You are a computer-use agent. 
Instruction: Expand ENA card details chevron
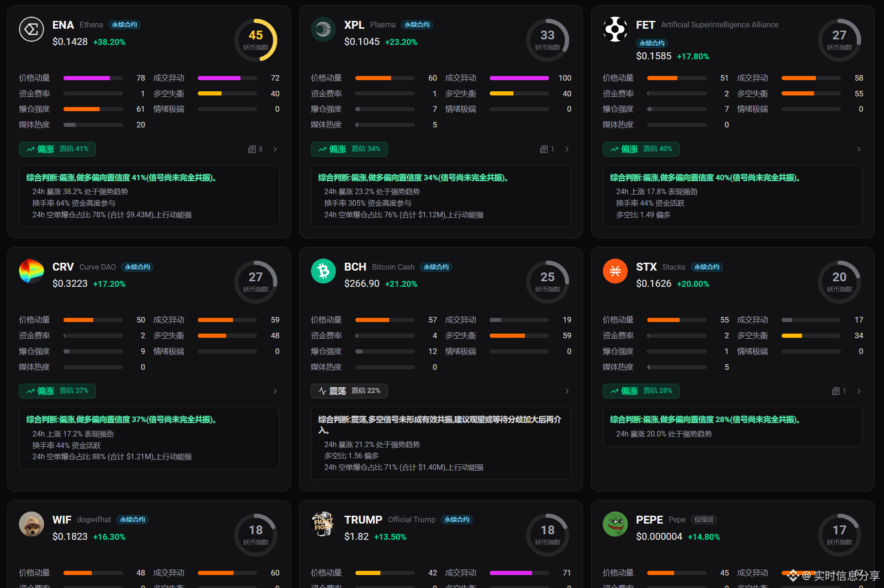coord(275,149)
